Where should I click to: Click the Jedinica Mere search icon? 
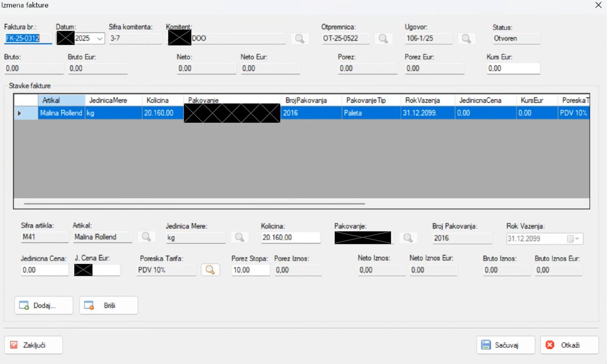tap(240, 238)
